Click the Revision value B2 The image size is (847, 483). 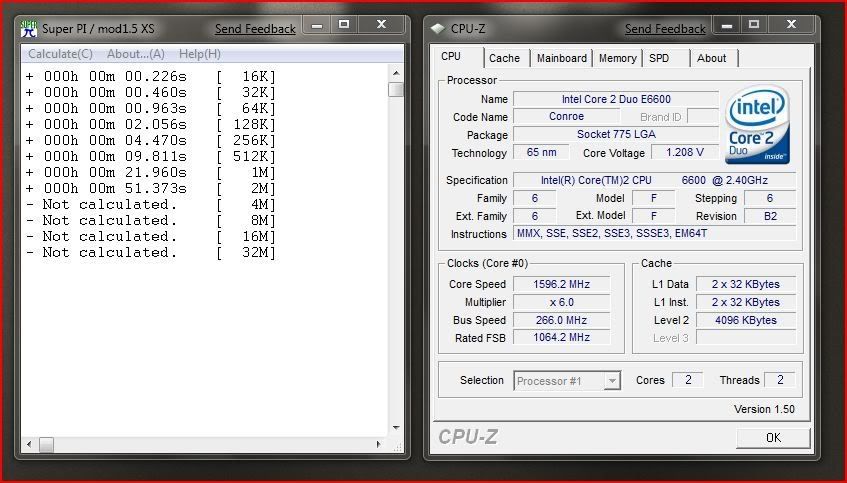(x=770, y=216)
